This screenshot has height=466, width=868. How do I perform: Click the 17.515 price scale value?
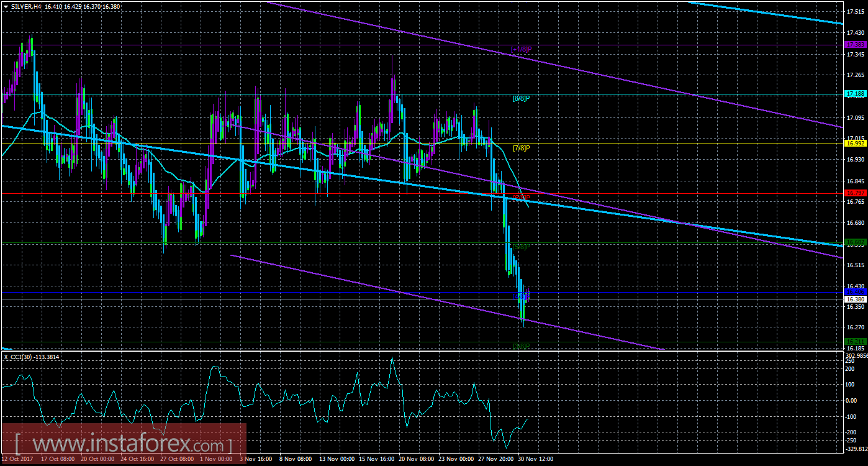point(856,11)
